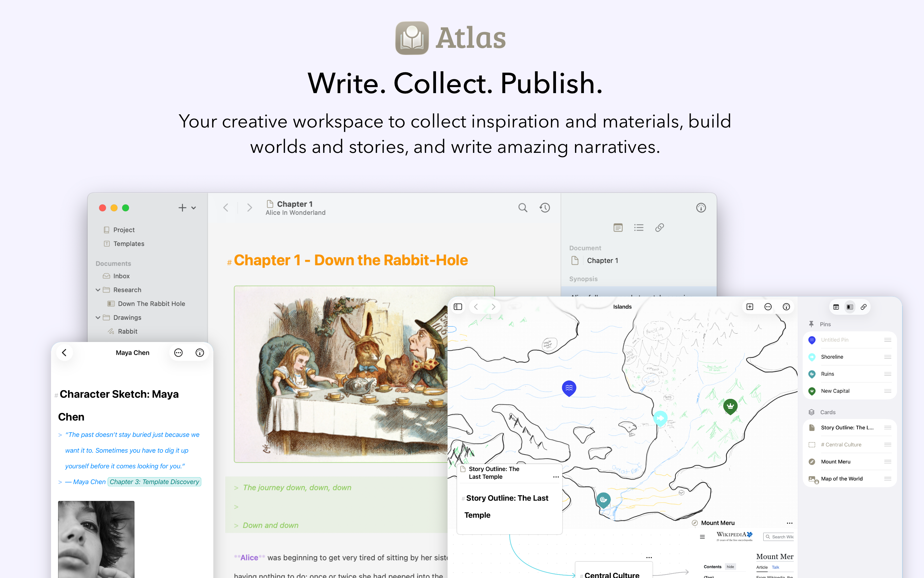Click hide button in Wikipedia contents

(730, 566)
